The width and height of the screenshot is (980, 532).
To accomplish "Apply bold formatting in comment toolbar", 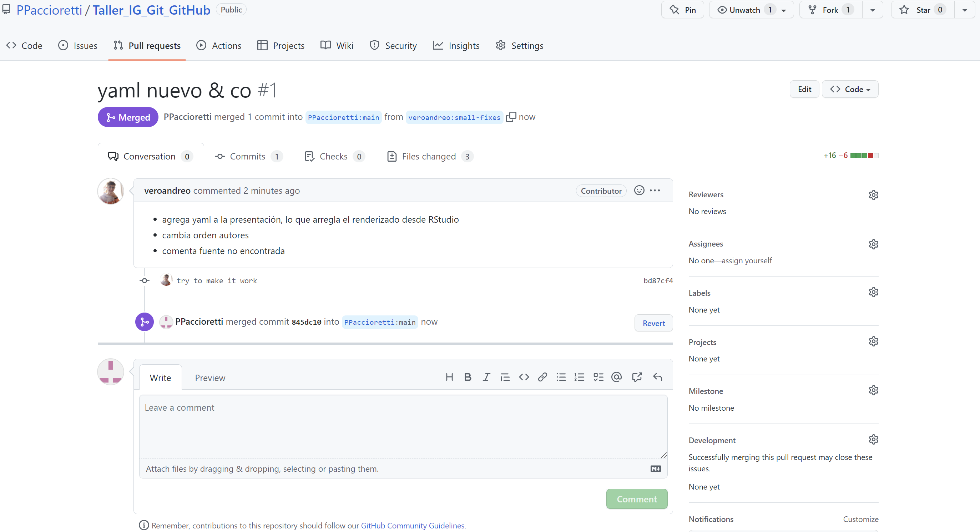I will coord(468,377).
